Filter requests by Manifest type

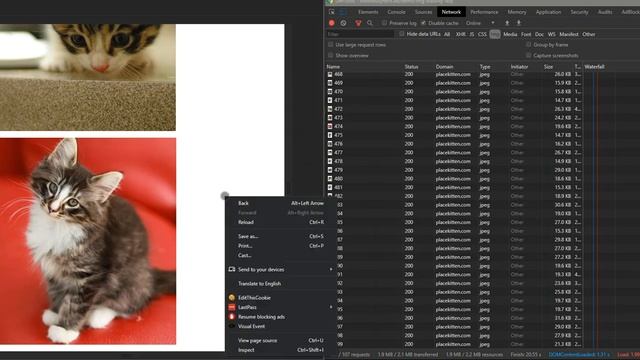coord(569,34)
